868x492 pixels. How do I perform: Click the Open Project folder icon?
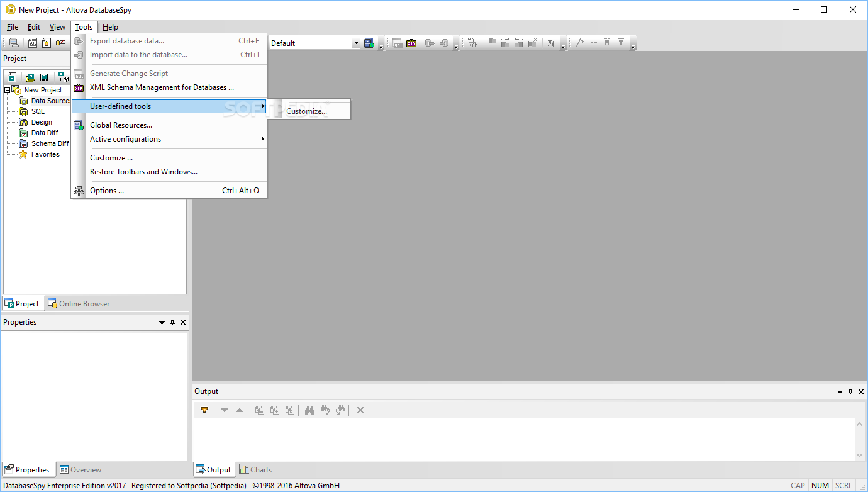click(30, 77)
